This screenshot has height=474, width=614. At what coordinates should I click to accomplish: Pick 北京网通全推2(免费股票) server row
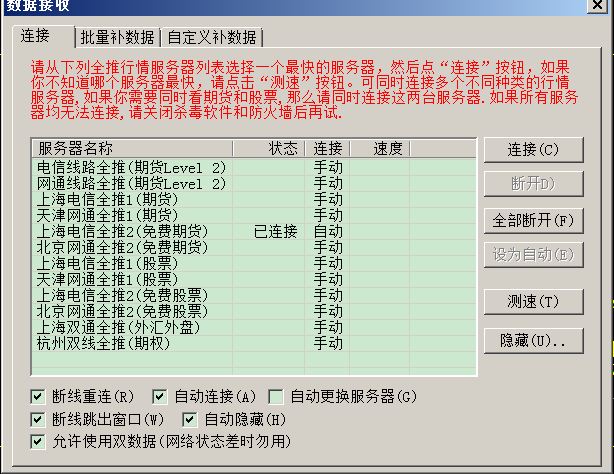point(124,311)
